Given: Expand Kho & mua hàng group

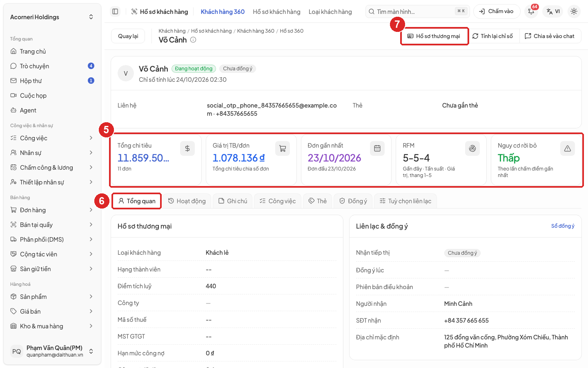Looking at the screenshot, I should 52,326.
